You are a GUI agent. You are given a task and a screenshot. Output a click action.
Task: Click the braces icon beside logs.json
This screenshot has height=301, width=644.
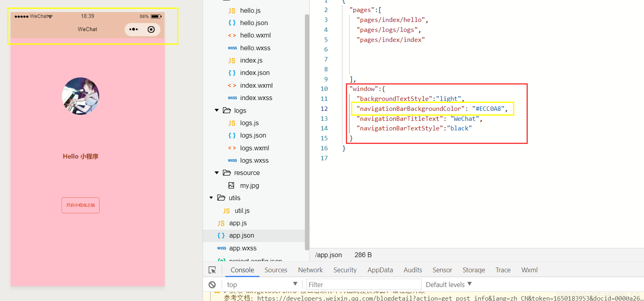point(232,136)
